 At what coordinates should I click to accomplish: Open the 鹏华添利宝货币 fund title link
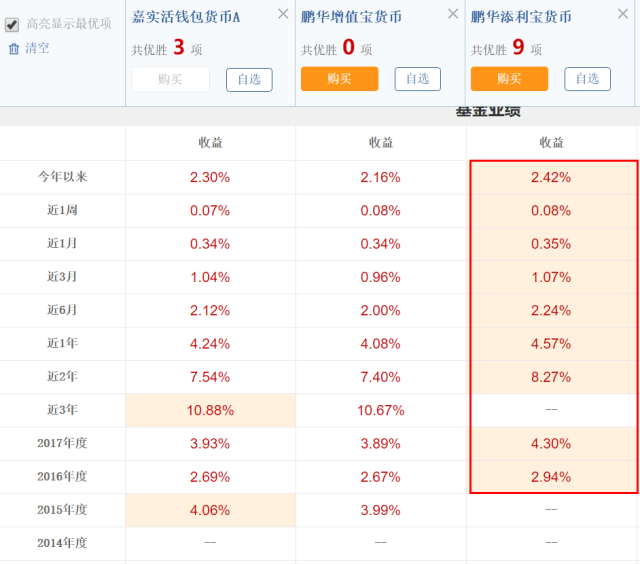click(x=521, y=17)
